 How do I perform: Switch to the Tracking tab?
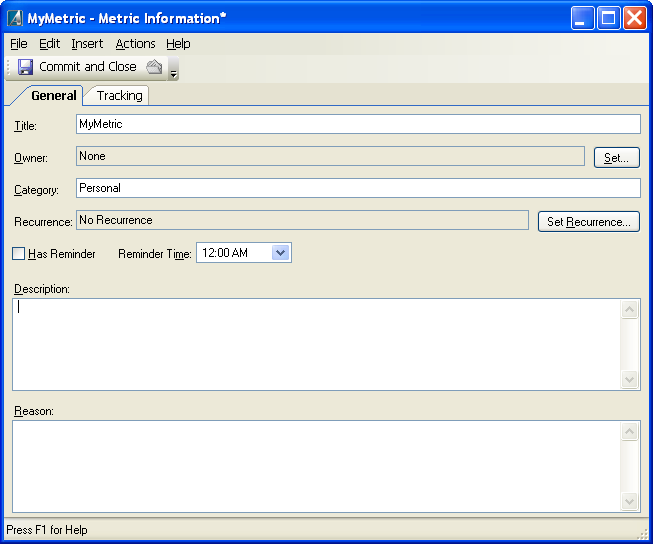[x=120, y=96]
